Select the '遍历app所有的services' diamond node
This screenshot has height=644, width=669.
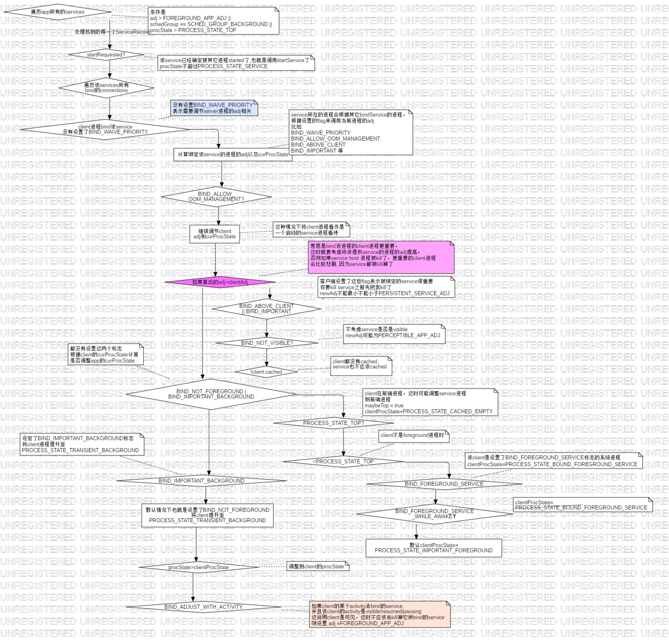(x=58, y=12)
